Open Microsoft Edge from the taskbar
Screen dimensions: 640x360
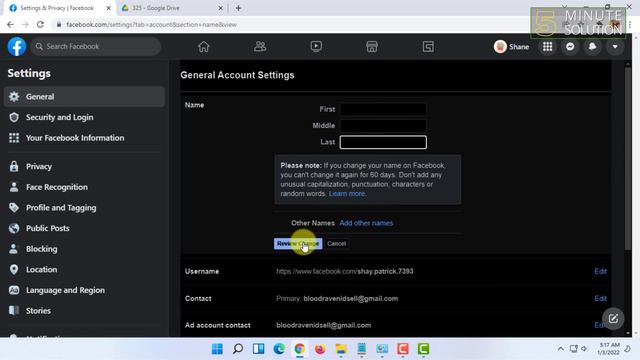coord(279,349)
